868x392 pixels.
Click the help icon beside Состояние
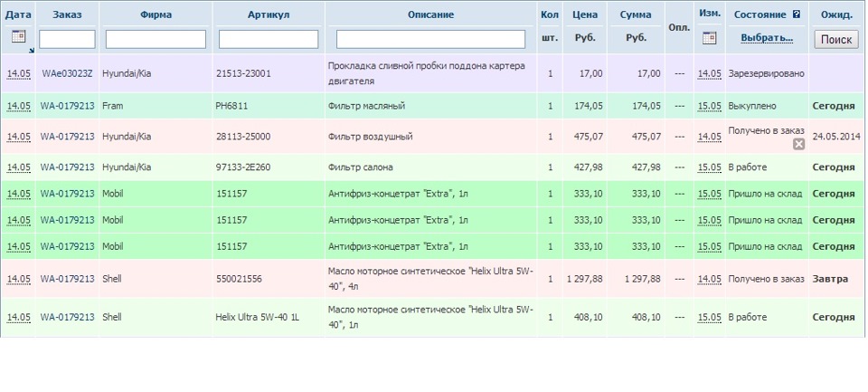pos(797,14)
